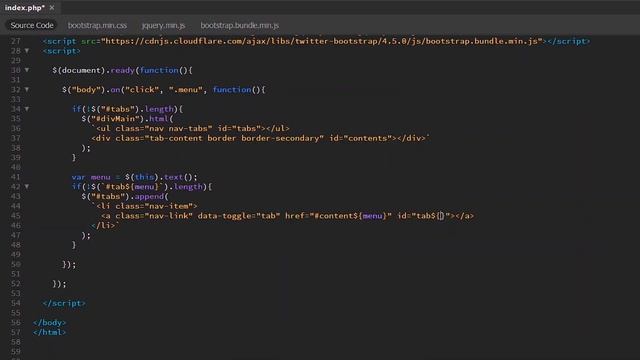The width and height of the screenshot is (640, 360).
Task: Open the bootstrap.bundle.min.js related file
Action: coord(240,25)
